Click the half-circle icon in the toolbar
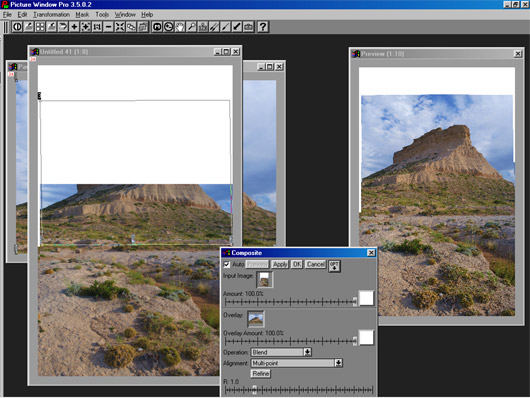530x398 pixels. [x=17, y=27]
